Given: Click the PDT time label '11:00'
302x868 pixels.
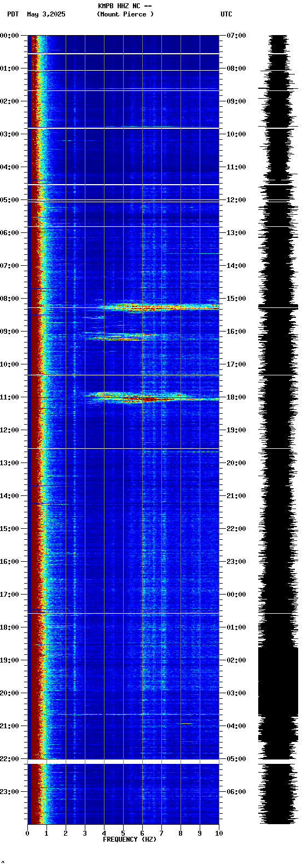Looking at the screenshot, I should (9, 397).
